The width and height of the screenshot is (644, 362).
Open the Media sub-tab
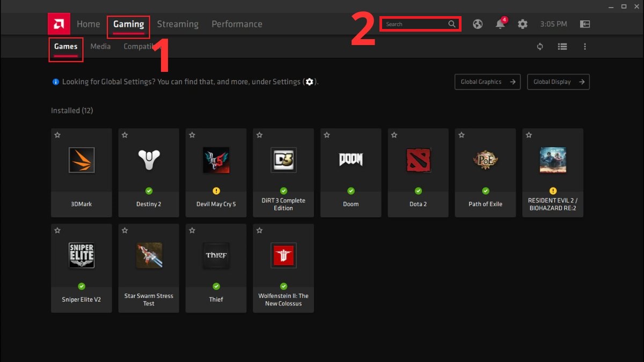click(100, 47)
